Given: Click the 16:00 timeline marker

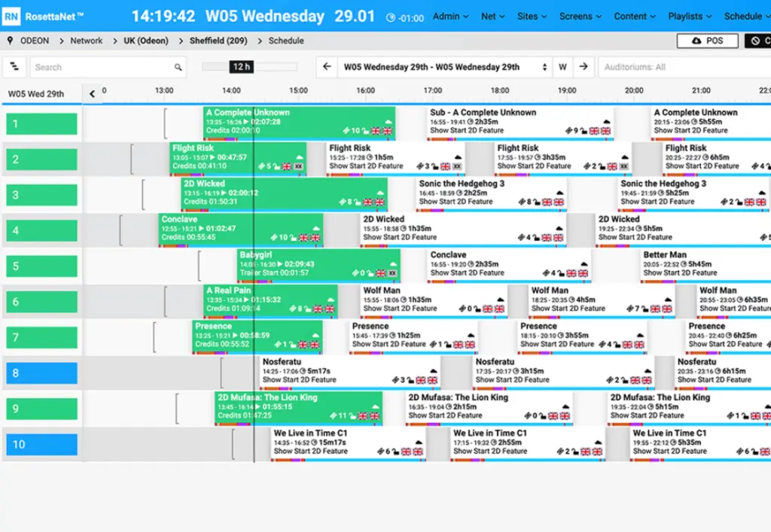Looking at the screenshot, I should 365,90.
